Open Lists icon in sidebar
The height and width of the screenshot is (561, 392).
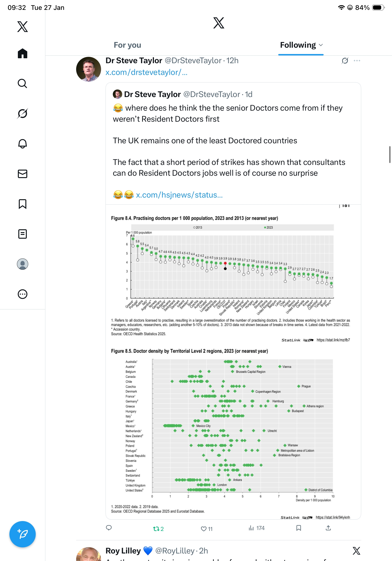(x=23, y=234)
